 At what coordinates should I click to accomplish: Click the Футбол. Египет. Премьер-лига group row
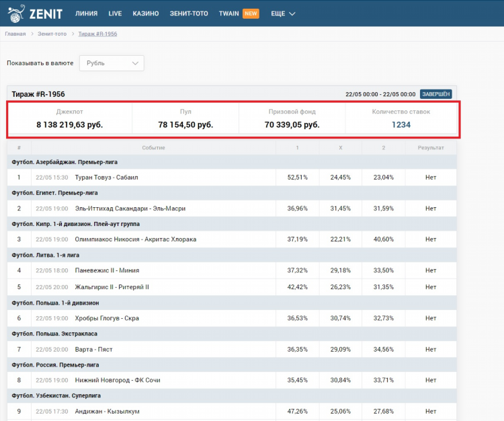pyautogui.click(x=232, y=193)
